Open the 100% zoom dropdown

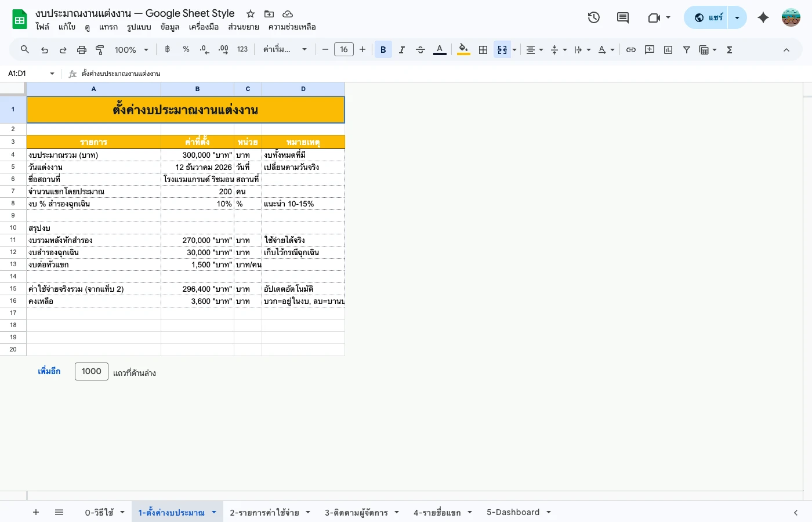point(131,50)
